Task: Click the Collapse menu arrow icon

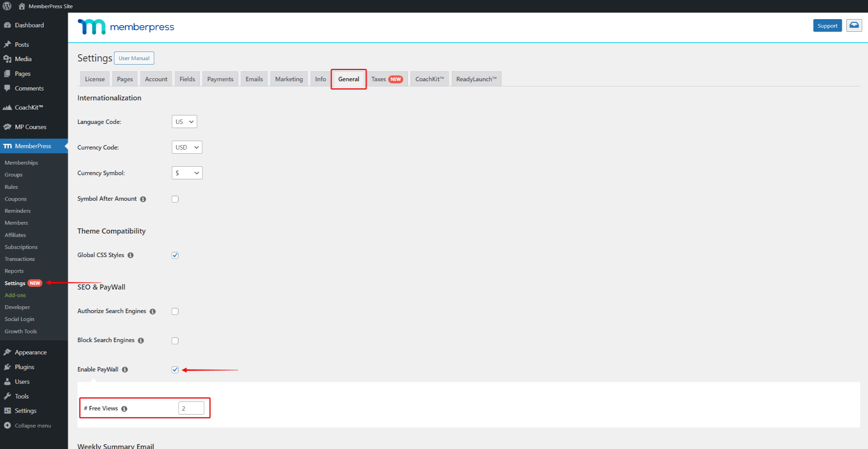Action: 7,425
